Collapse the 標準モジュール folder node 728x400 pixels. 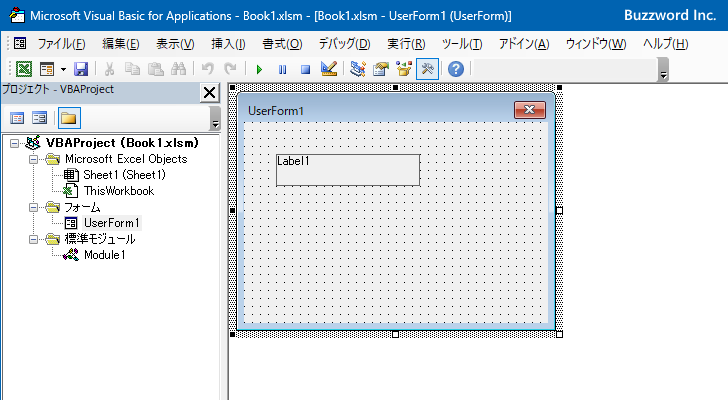coord(33,239)
